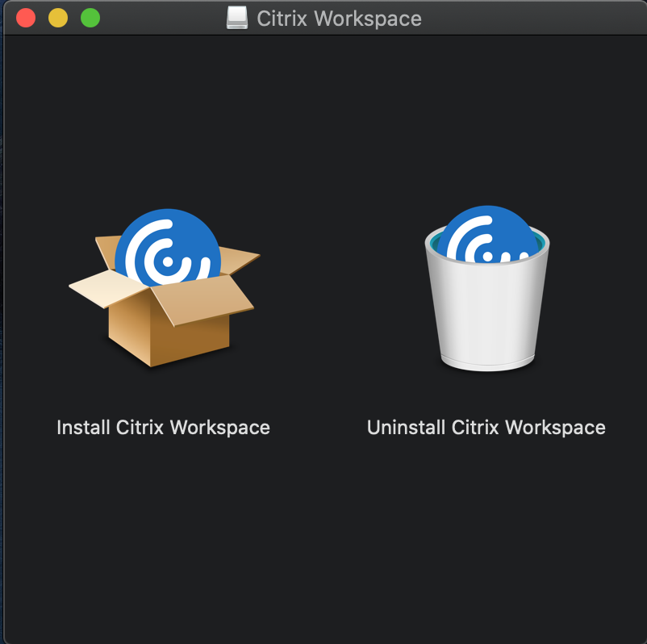Zoom the window with the green button
Viewport: 647px width, 644px height.
coord(90,19)
